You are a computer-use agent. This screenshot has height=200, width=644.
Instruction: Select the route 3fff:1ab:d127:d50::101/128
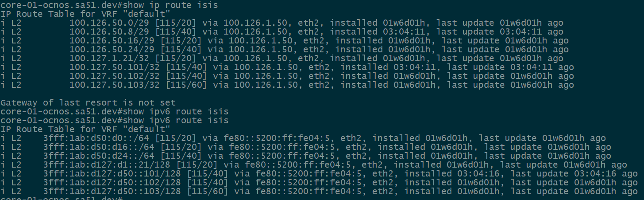pos(112,173)
